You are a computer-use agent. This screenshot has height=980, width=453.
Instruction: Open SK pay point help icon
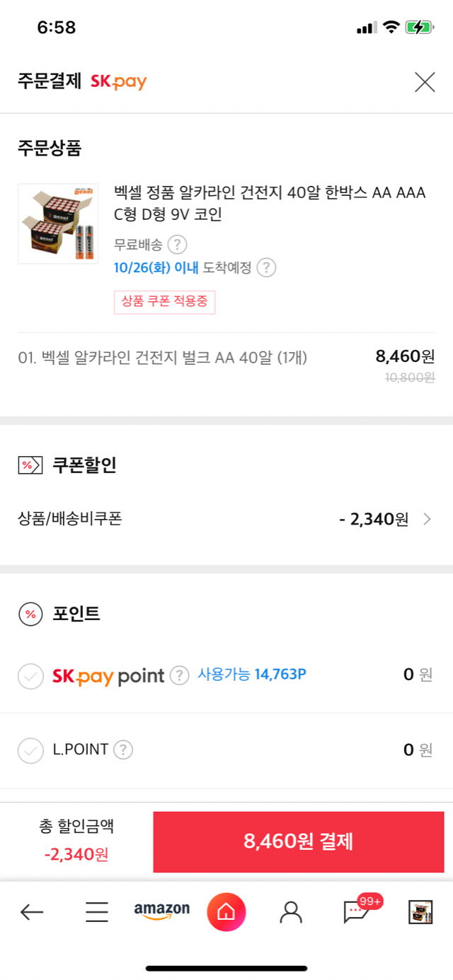[180, 675]
